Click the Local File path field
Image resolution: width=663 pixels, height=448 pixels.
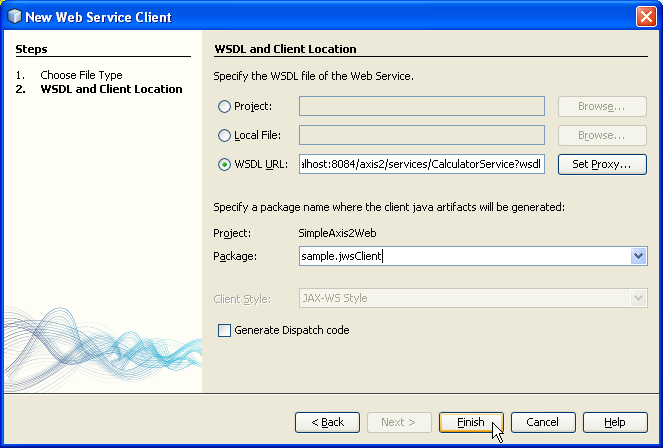[x=422, y=135]
